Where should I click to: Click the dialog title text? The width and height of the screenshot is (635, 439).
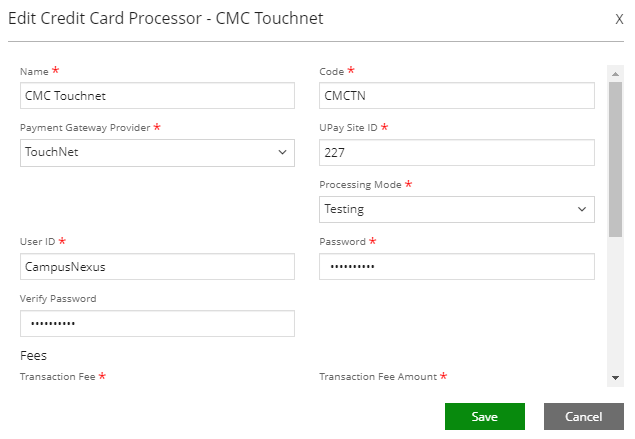click(165, 19)
